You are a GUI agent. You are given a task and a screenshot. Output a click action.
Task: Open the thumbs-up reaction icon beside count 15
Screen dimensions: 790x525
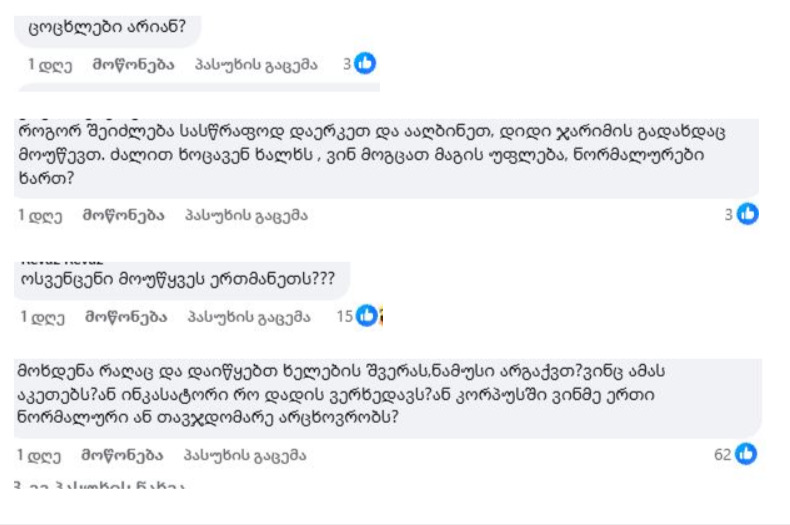tap(367, 316)
